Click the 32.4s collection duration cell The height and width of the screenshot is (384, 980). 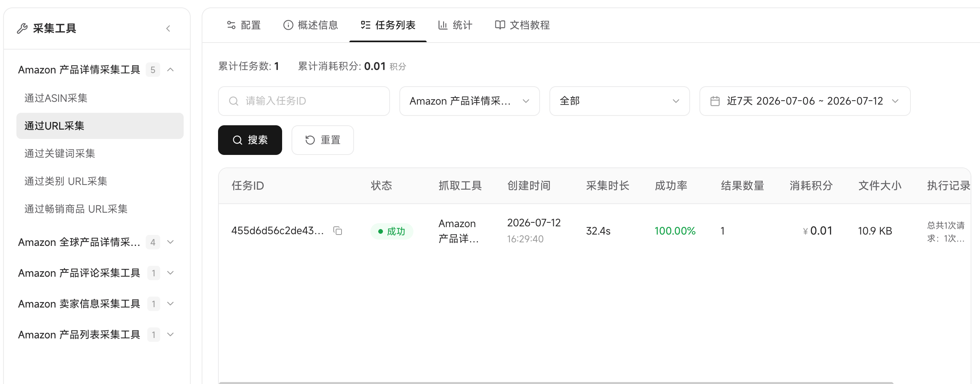point(598,231)
